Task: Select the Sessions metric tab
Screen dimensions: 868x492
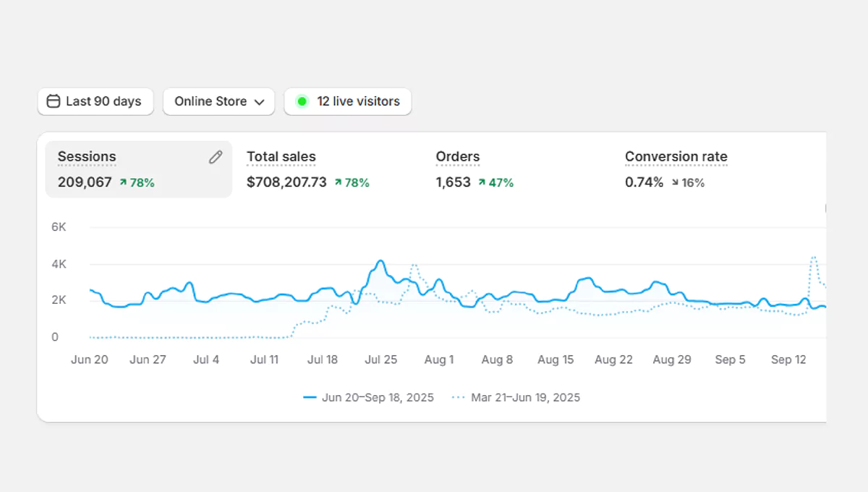Action: (87, 157)
